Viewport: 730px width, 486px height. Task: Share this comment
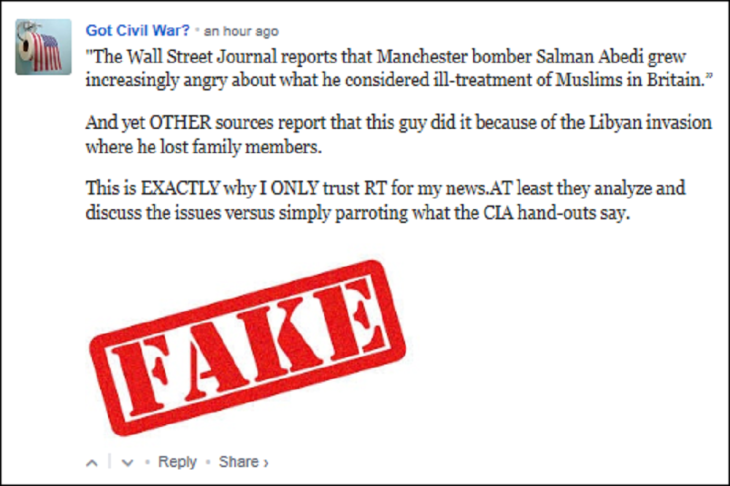238,462
